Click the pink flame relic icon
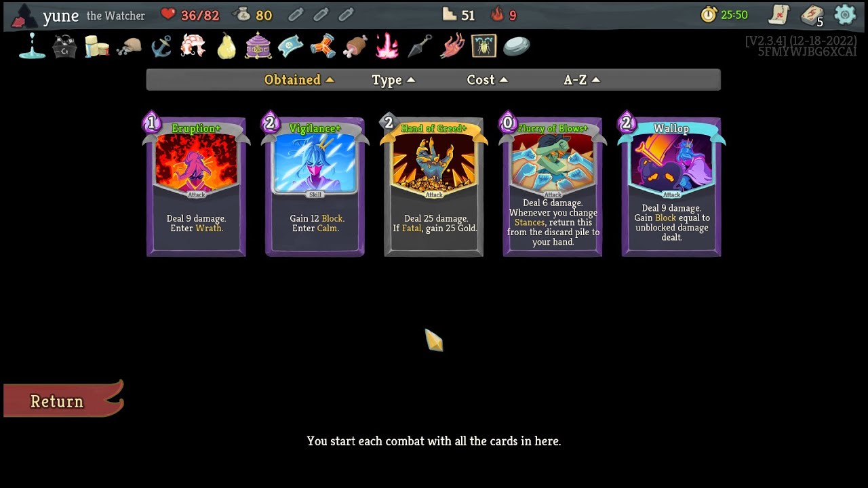 tap(387, 46)
